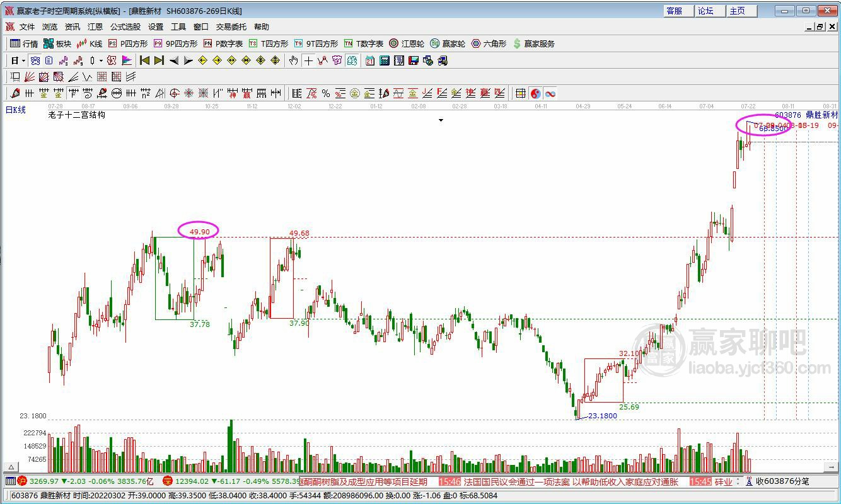This screenshot has height=504, width=841.
Task: Step chart right with the black triangle arrow
Action: [188, 60]
